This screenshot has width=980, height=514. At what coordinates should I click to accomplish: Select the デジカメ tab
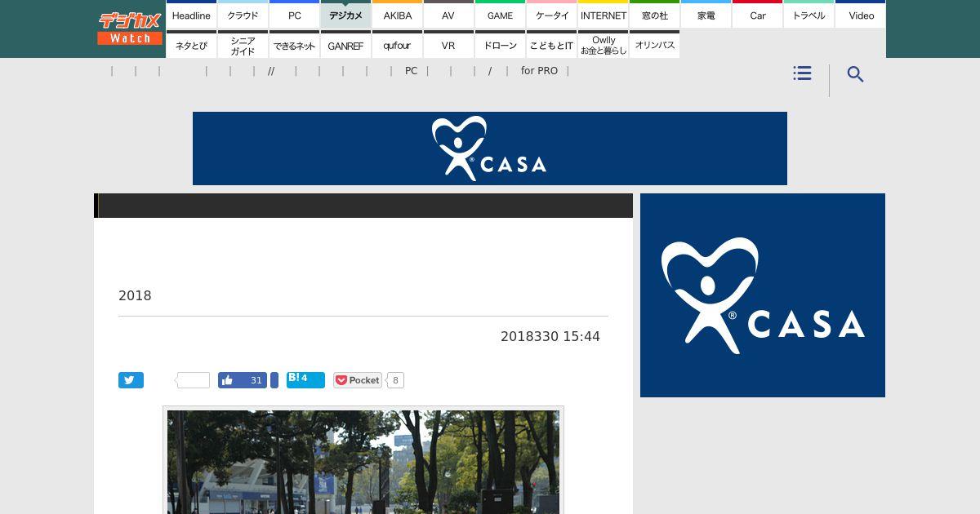(345, 15)
